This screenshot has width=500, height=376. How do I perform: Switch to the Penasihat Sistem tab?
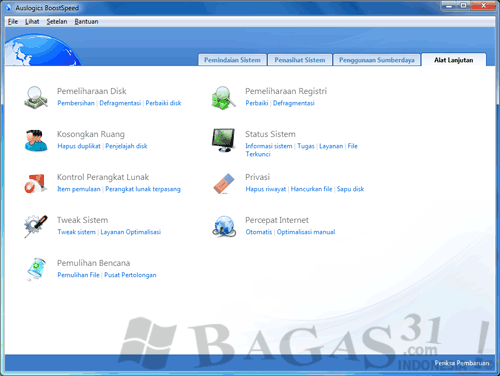coord(300,60)
